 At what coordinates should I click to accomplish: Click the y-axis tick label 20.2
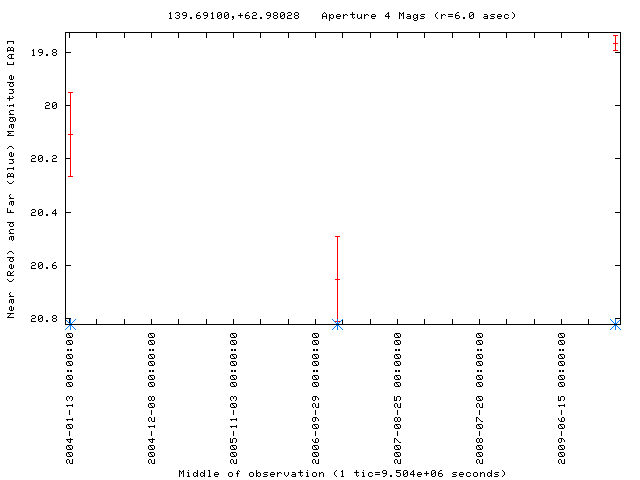tap(44, 159)
